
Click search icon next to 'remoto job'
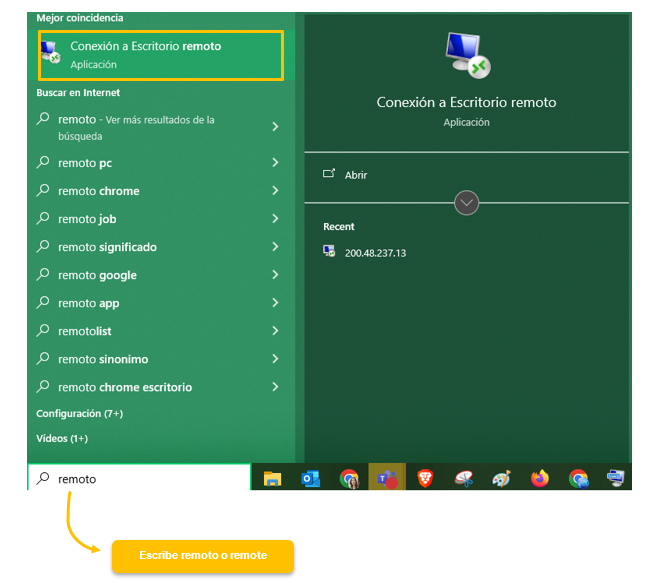click(43, 218)
